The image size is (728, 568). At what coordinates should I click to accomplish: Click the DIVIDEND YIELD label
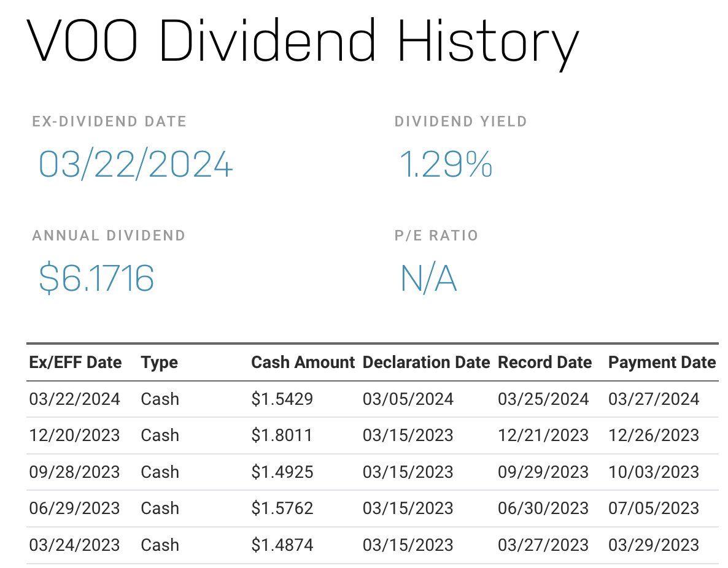(460, 121)
